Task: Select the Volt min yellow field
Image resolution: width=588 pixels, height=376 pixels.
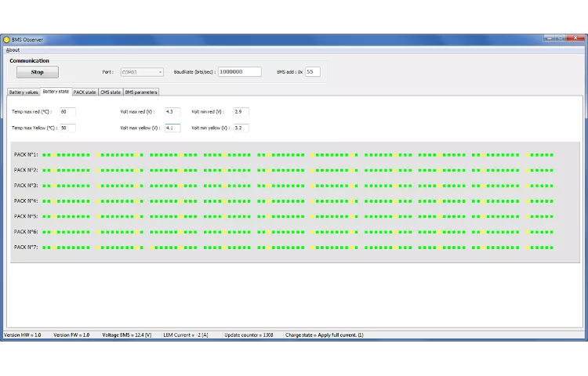Action: click(x=240, y=128)
